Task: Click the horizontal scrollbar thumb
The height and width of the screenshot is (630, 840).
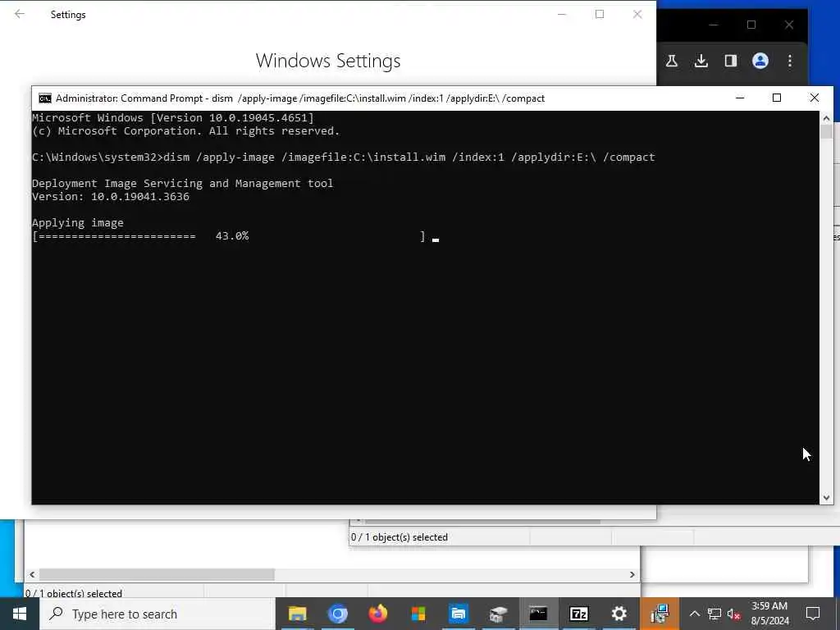Action: [157, 574]
